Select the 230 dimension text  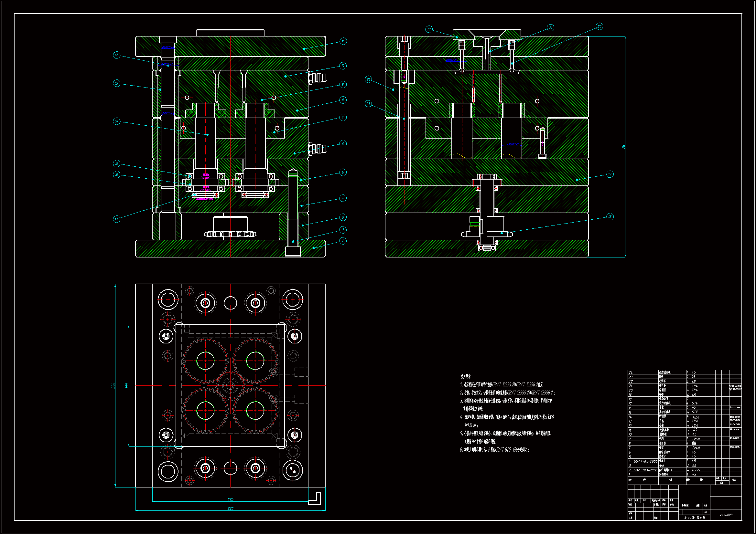coord(230,499)
